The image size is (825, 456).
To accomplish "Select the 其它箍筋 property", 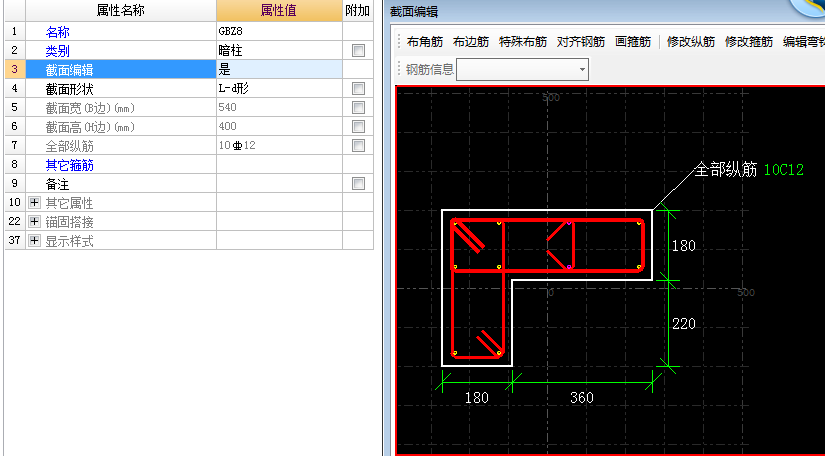I will tap(69, 165).
